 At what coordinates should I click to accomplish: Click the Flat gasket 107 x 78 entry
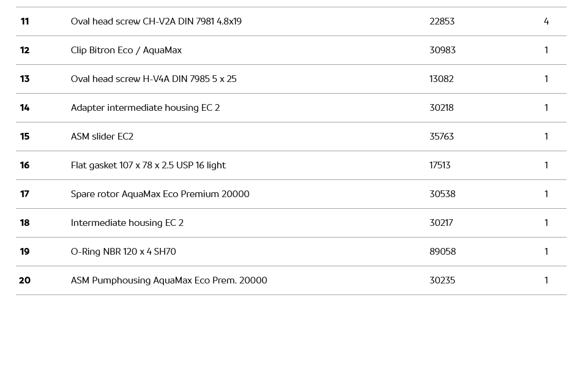coord(148,165)
